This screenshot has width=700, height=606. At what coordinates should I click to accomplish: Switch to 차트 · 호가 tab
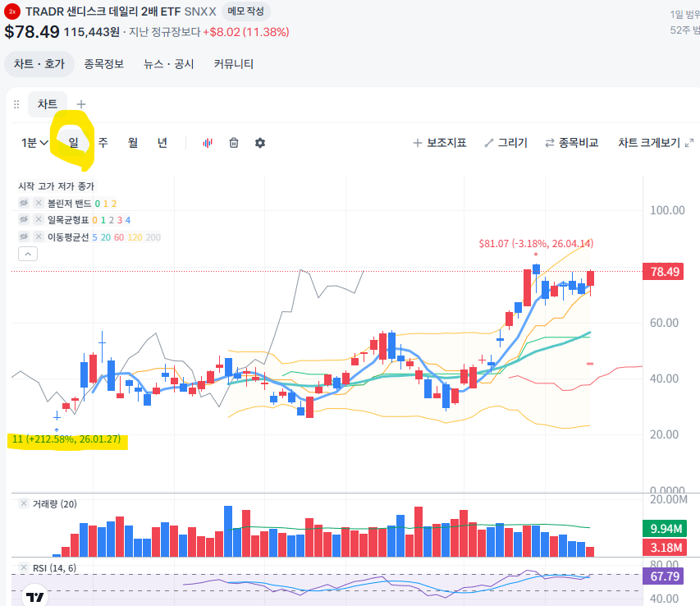tap(39, 64)
